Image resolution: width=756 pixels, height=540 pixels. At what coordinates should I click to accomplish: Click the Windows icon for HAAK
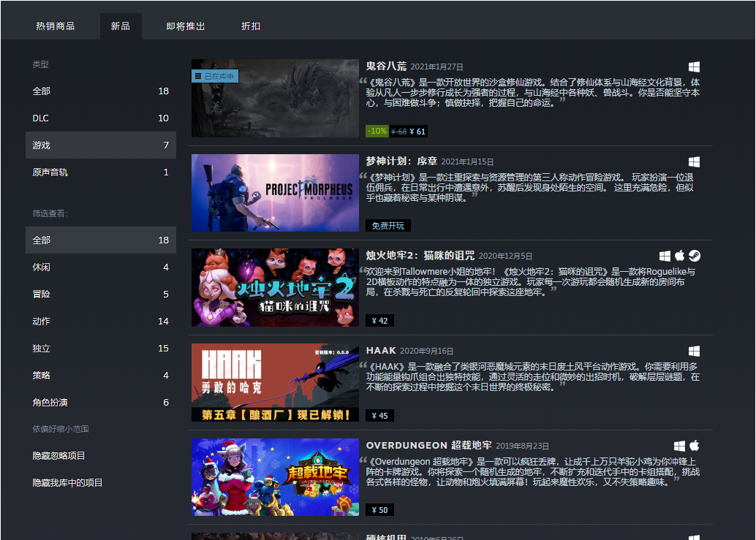694,351
